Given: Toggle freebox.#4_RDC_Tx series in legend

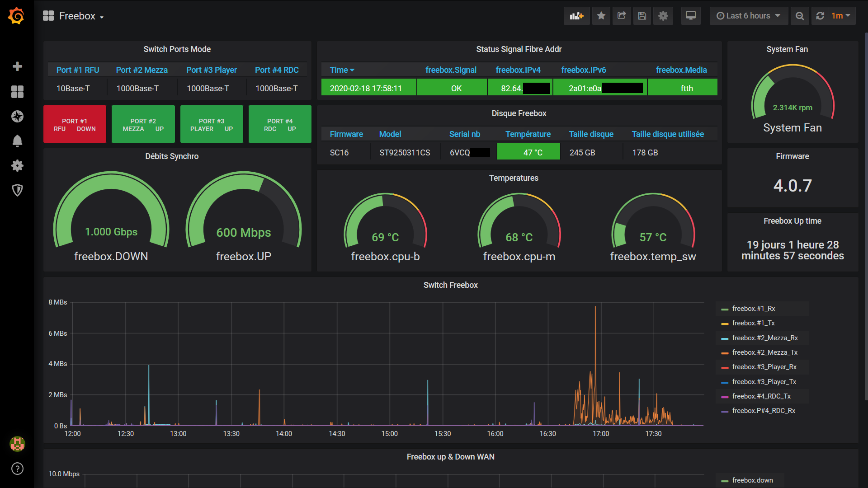Looking at the screenshot, I should pos(761,396).
